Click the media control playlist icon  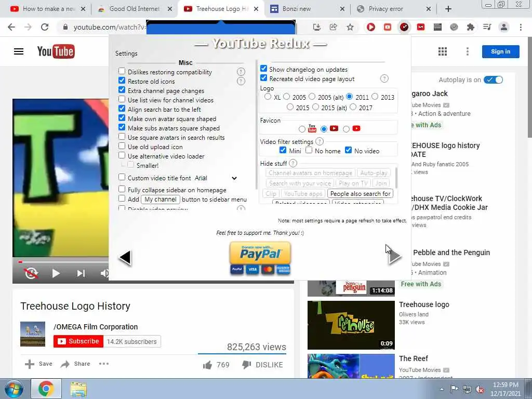(x=487, y=27)
